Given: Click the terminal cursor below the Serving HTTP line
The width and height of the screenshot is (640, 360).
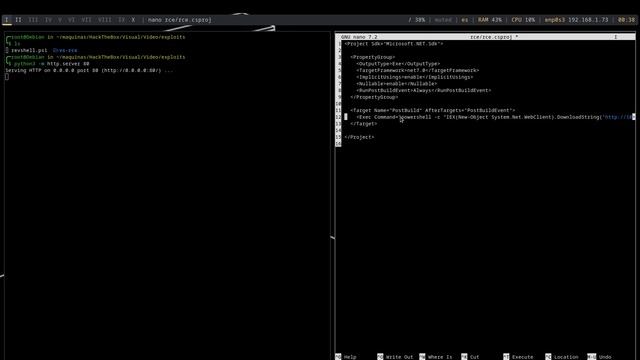Looking at the screenshot, I should [x=7, y=77].
